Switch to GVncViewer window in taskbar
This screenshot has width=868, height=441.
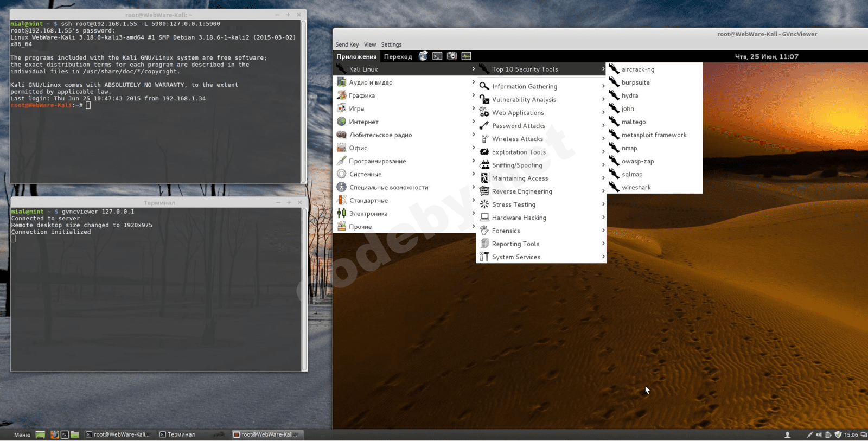click(x=268, y=434)
